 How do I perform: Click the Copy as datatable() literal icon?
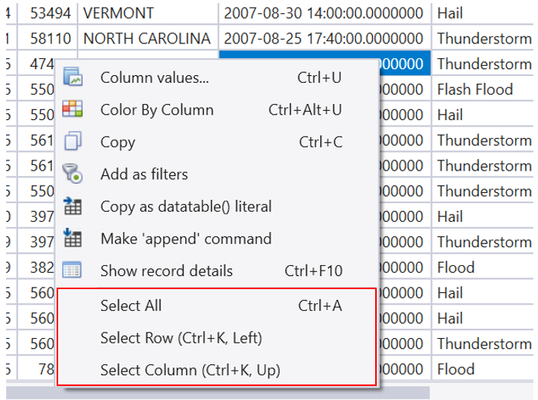[x=72, y=206]
